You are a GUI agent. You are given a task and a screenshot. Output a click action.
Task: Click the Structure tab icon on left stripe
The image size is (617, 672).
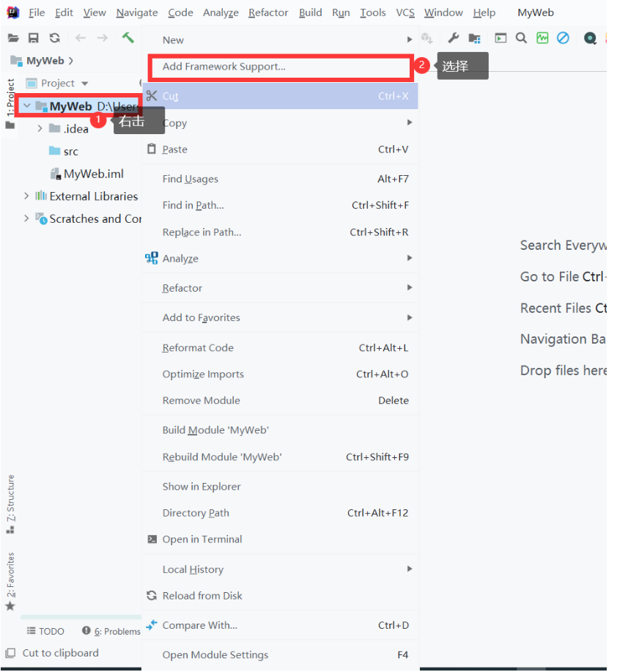[x=10, y=530]
